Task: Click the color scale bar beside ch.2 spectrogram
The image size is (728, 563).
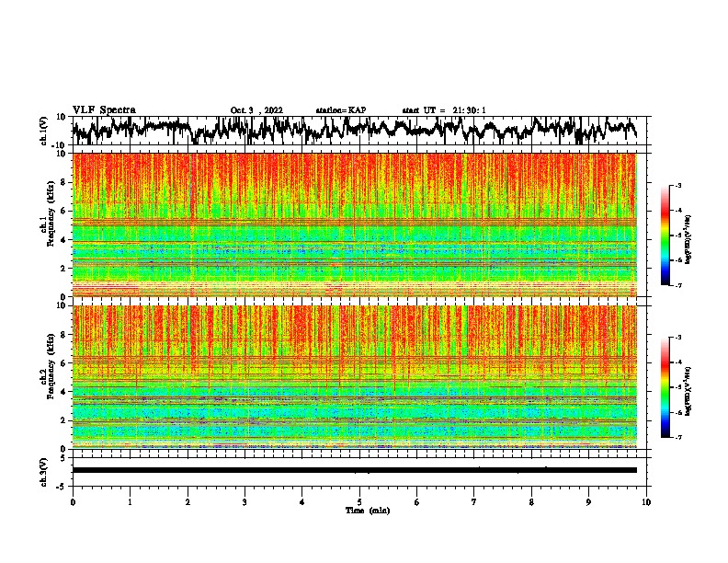Action: point(665,387)
